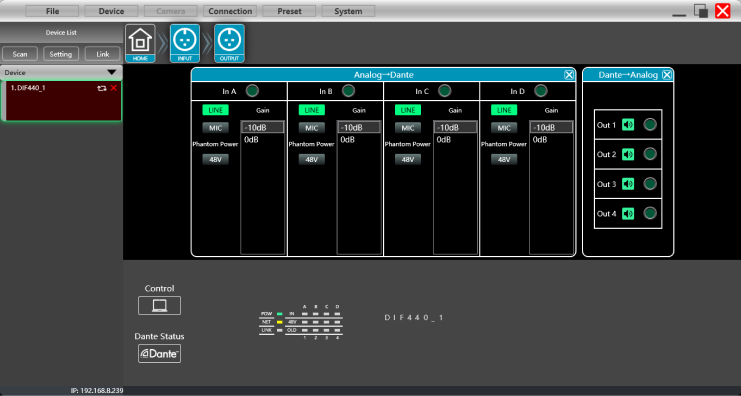Open the INPUT connector icon
741x396 pixels.
pyautogui.click(x=185, y=43)
